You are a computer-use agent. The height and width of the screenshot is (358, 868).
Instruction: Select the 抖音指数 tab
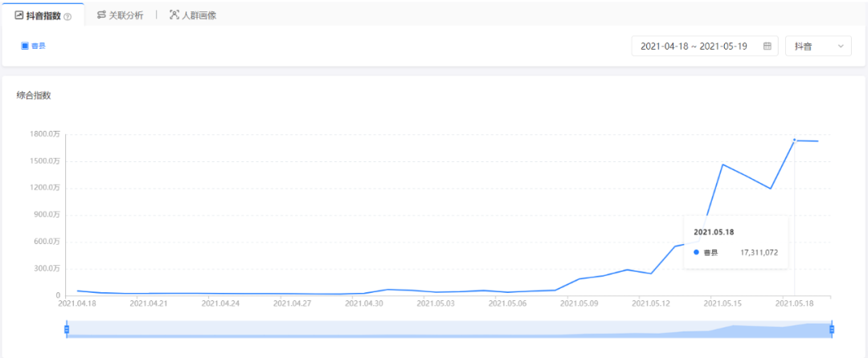coord(43,15)
